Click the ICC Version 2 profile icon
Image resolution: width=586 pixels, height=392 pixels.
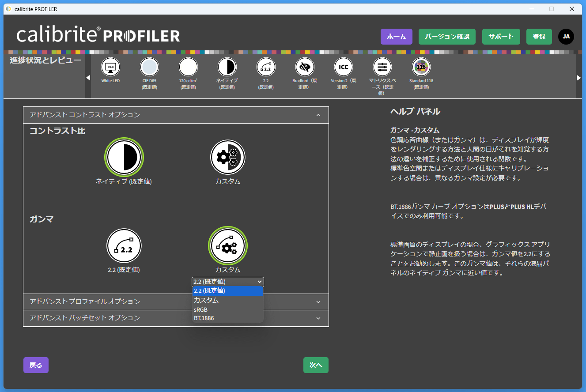pos(344,67)
